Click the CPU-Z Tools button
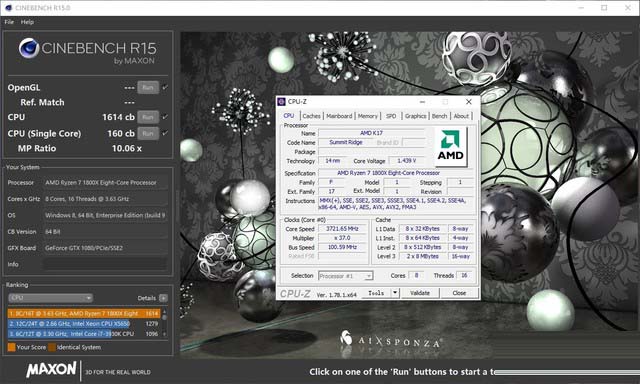This screenshot has height=384, width=640. click(376, 293)
